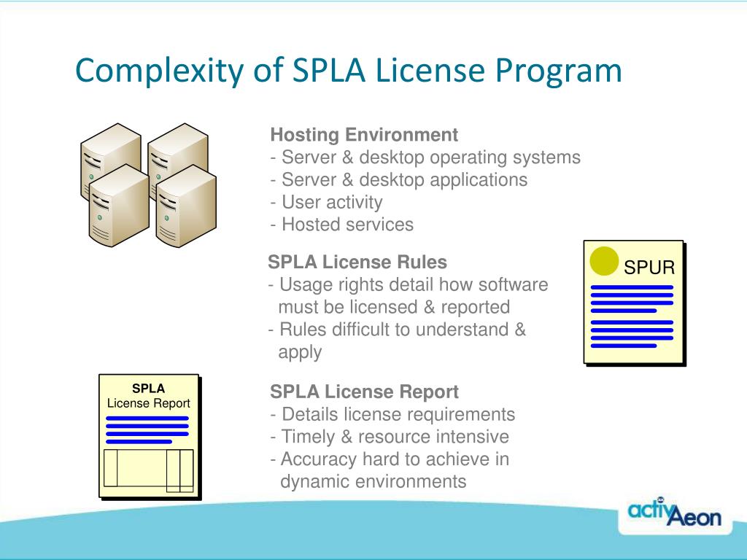This screenshot has height=560, width=747.
Task: Click the SPUR document icon
Action: click(x=635, y=303)
